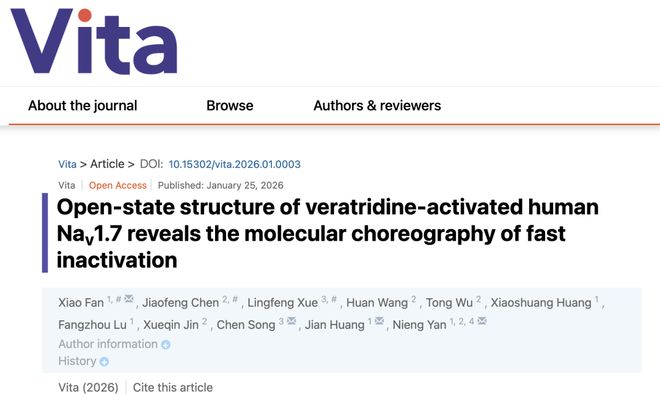Click author name Xiaoshuang Huang
The image size is (660, 403).
pyautogui.click(x=541, y=303)
